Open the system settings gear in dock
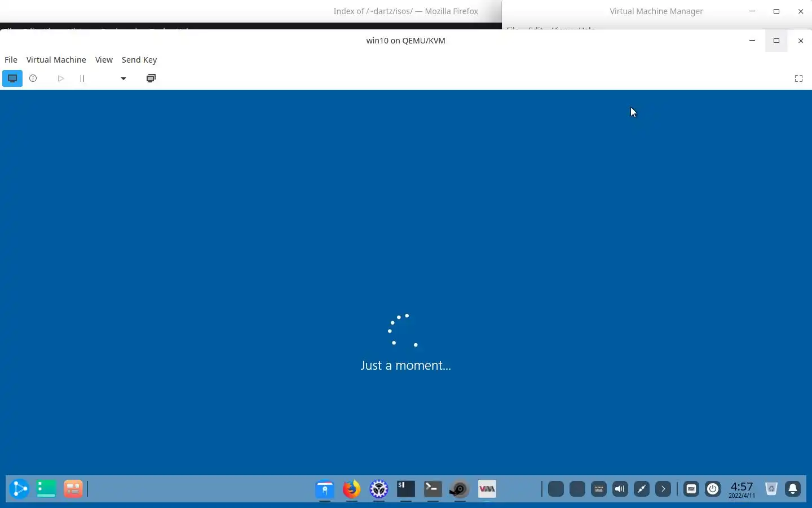 [x=379, y=489]
